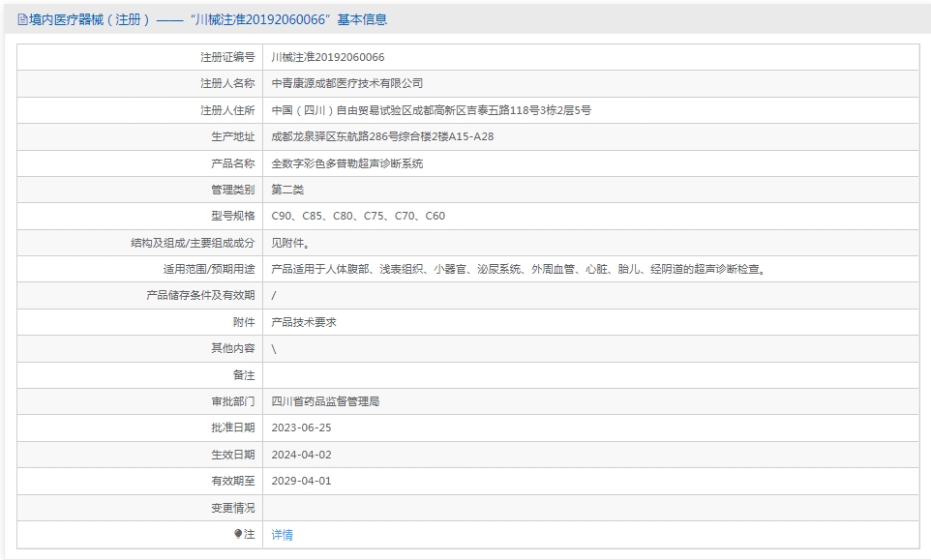This screenshot has height=560, width=931.
Task: Select management category value 第二类
Action: tap(287, 190)
